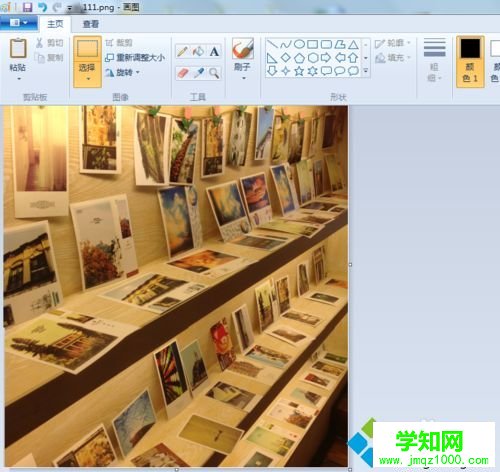Select the Right arrow shape
Viewport: 500px width, 472px height.
(326, 58)
